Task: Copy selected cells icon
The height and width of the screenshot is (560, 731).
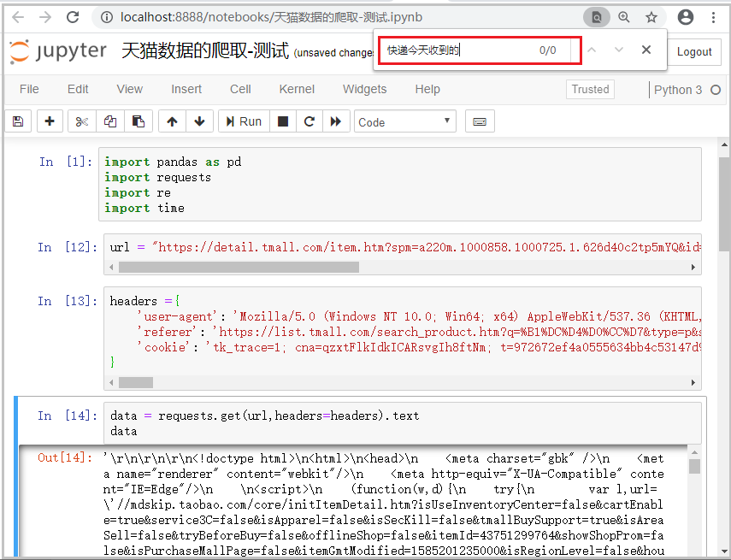Action: coord(110,121)
